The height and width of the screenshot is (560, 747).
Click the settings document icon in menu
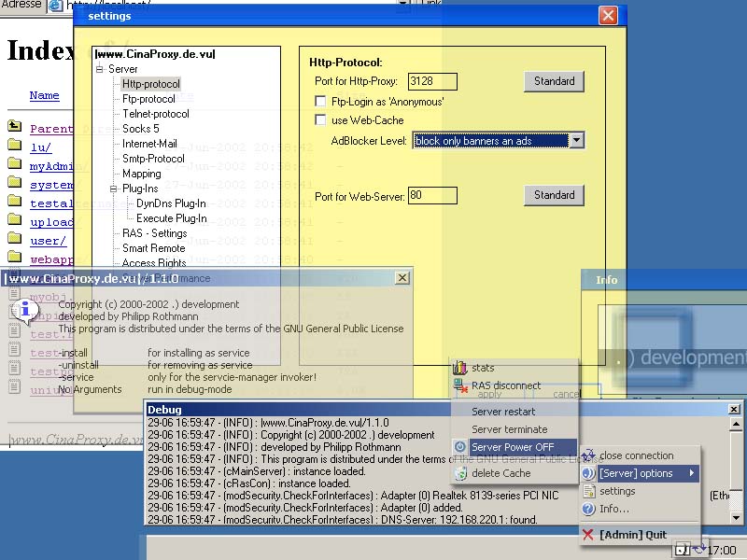[588, 491]
